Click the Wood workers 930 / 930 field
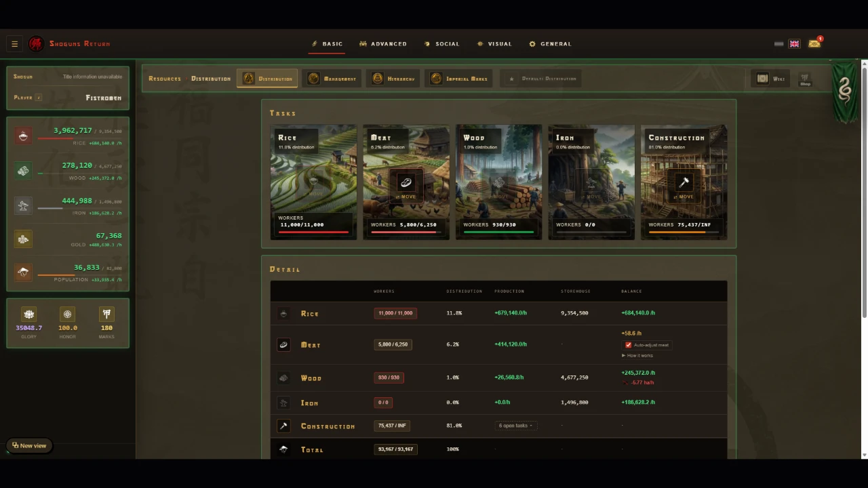This screenshot has height=488, width=868. 389,378
